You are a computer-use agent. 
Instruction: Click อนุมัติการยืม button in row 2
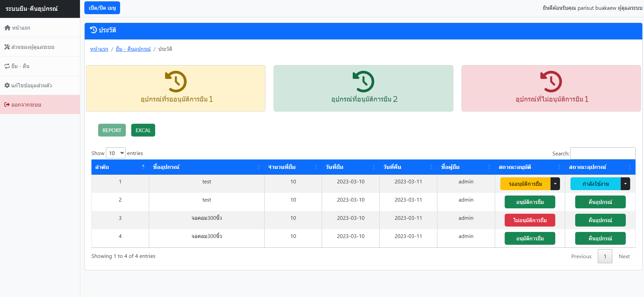[x=530, y=202]
